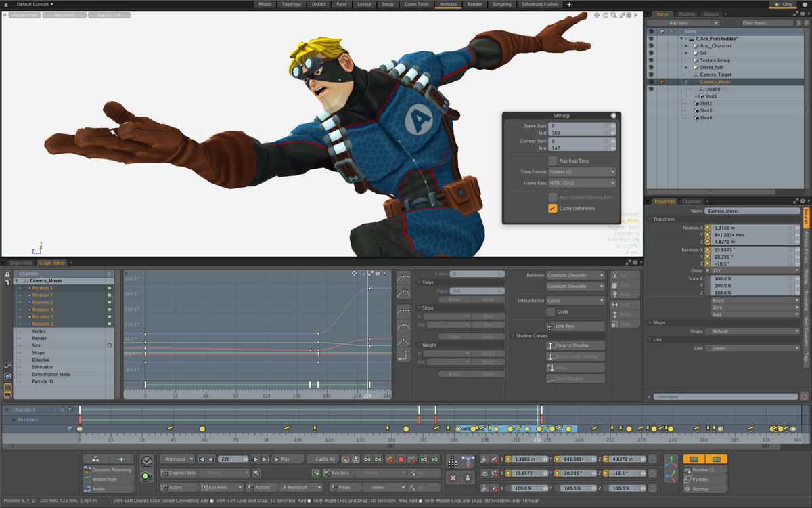
Task: Click the graph editor pan icon
Action: pyautogui.click(x=354, y=274)
